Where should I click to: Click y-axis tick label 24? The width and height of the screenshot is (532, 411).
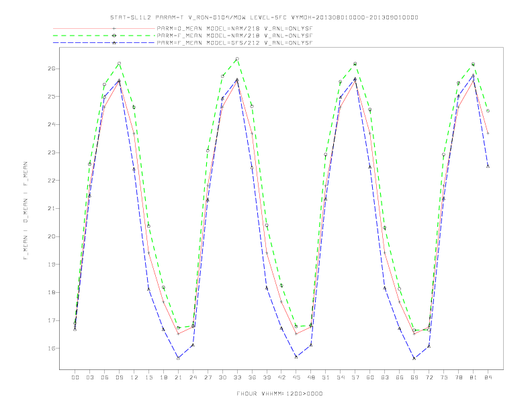52,124
